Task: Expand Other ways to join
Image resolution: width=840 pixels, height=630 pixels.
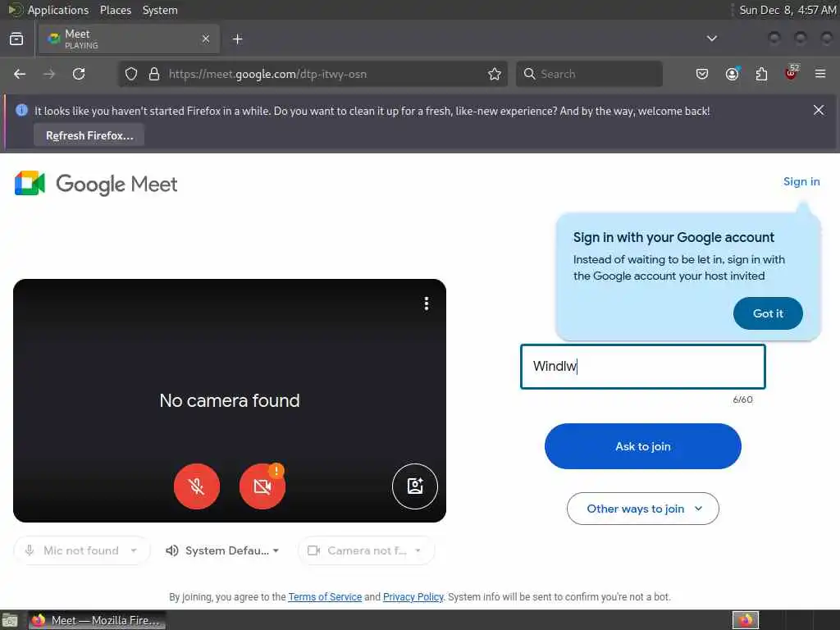Action: tap(643, 509)
